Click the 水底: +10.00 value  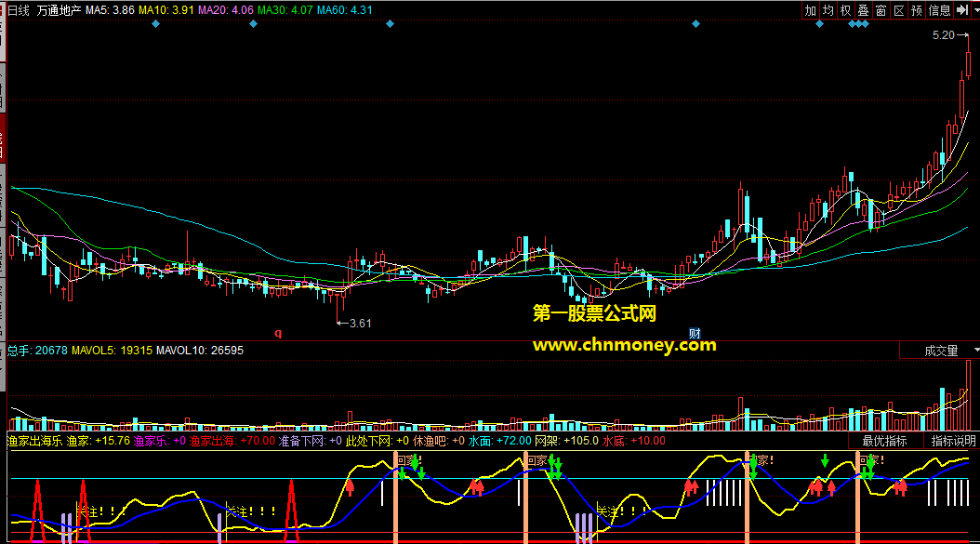click(634, 441)
